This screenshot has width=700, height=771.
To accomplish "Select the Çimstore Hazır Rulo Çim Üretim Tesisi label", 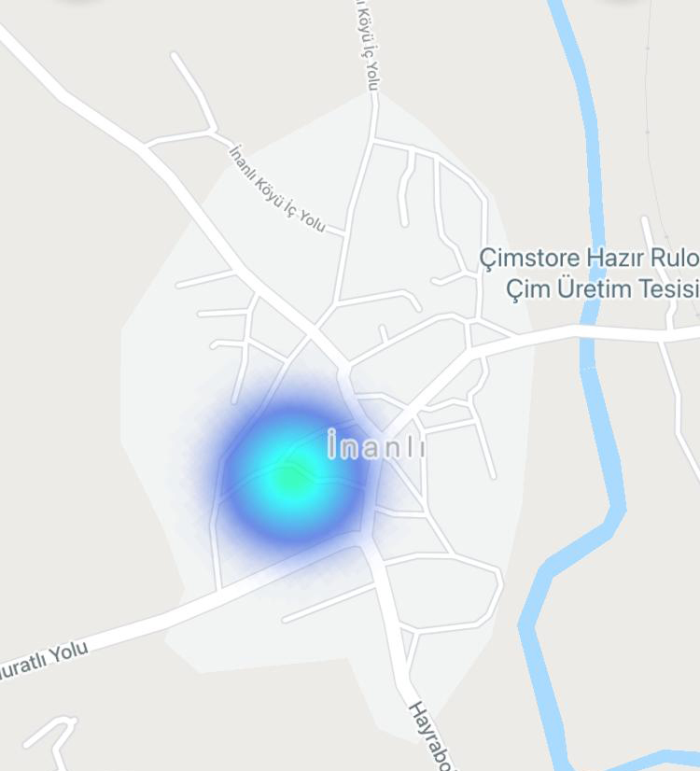I will coord(589,273).
